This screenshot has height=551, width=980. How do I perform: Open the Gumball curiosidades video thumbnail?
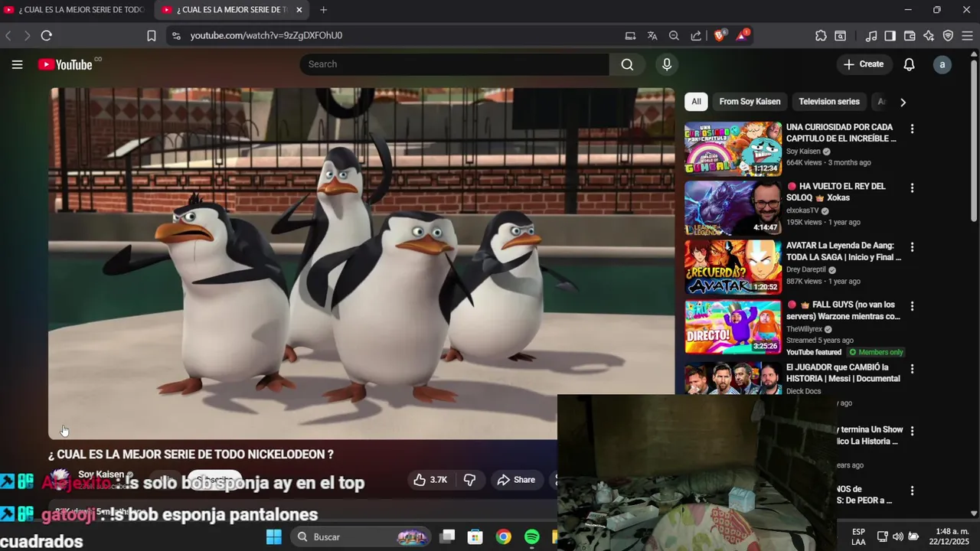pos(733,148)
